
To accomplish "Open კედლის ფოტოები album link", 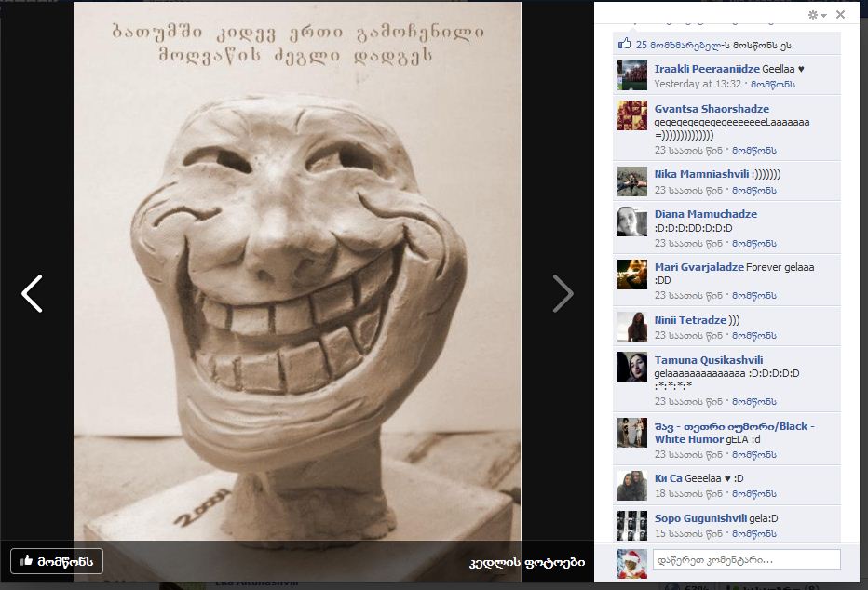I will coord(526,563).
